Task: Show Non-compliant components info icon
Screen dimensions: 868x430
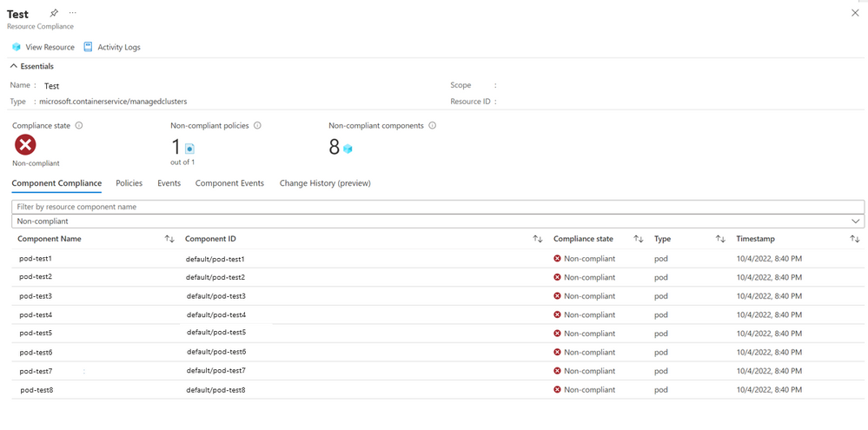Action: pos(433,126)
